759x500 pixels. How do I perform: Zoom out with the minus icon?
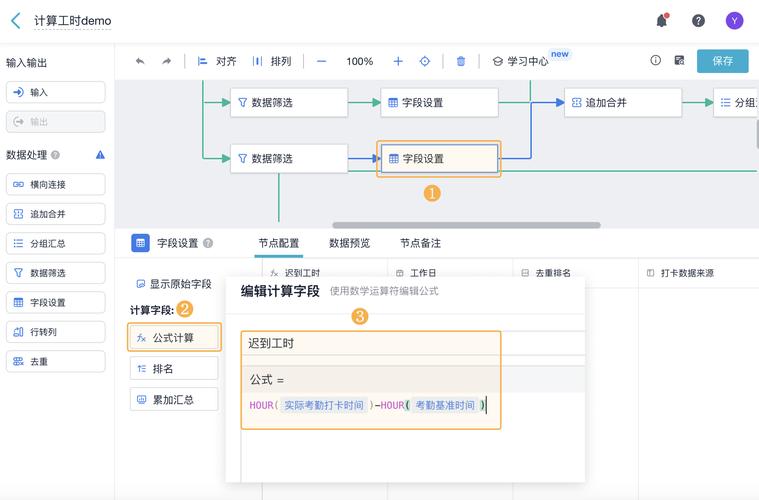(321, 61)
